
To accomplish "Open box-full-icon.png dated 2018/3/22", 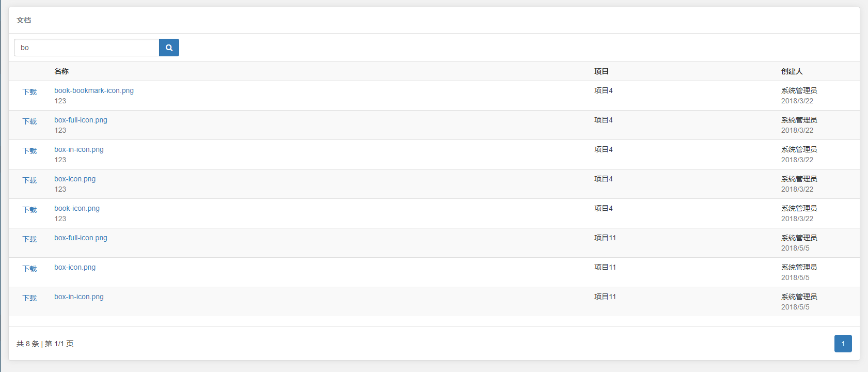I will (x=81, y=120).
